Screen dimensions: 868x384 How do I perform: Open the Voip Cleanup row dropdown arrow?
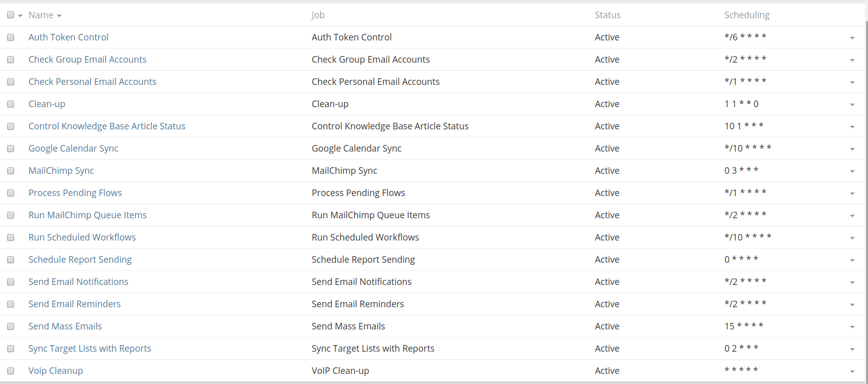point(852,371)
